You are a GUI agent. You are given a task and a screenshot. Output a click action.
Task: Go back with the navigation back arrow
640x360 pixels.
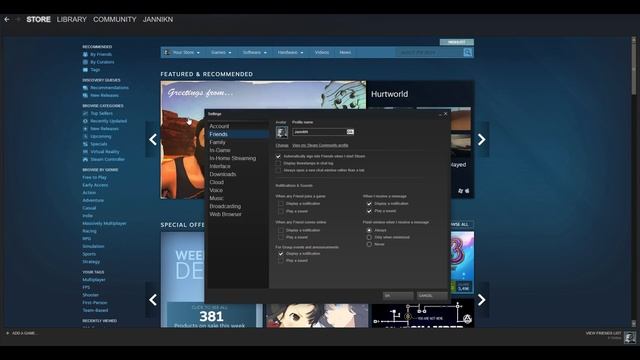7,19
